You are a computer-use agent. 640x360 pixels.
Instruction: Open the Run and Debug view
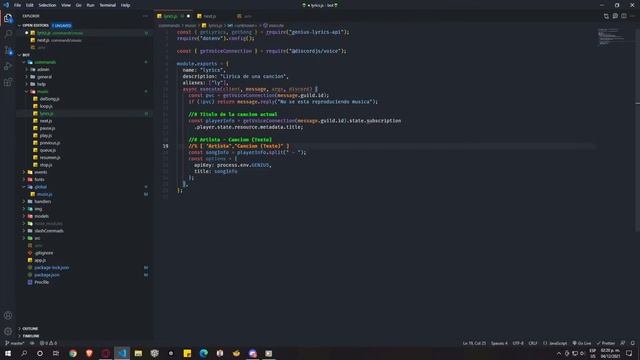click(8, 66)
